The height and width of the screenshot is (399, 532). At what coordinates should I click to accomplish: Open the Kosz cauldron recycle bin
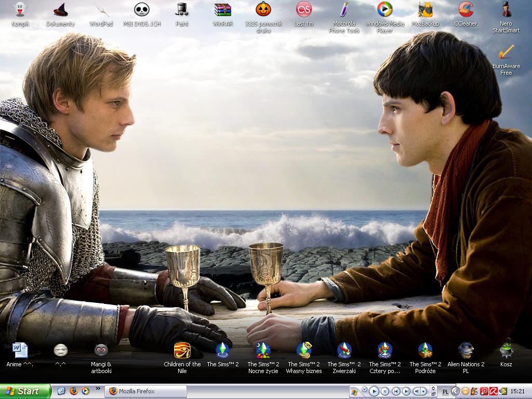pyautogui.click(x=506, y=355)
